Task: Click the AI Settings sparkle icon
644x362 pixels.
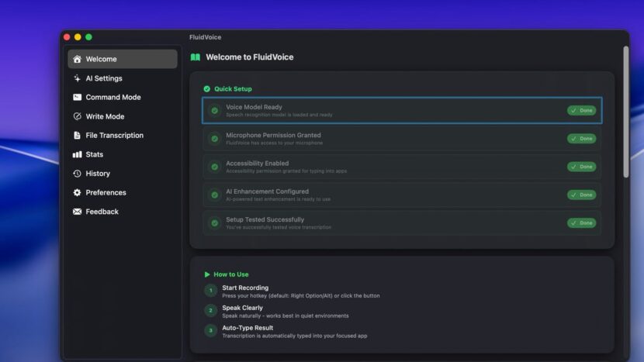Action: pyautogui.click(x=77, y=78)
